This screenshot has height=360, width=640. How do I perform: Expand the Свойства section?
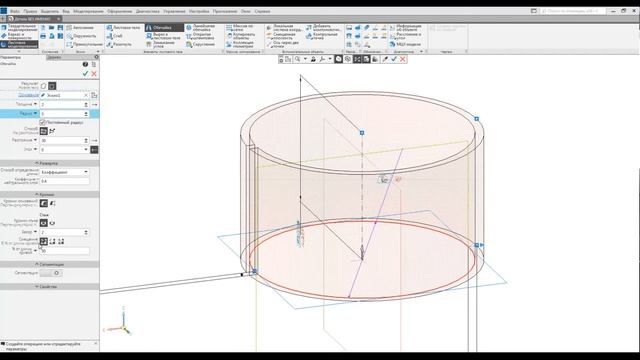coord(49,287)
